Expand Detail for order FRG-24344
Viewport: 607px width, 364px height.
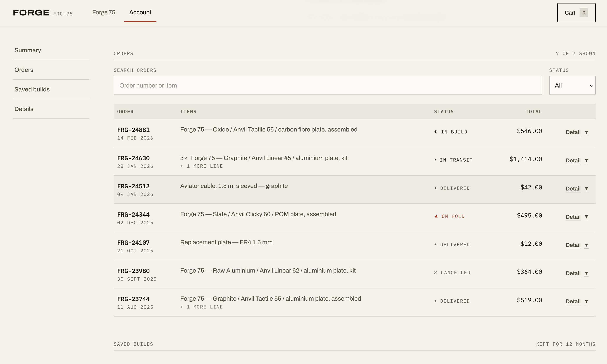577,217
